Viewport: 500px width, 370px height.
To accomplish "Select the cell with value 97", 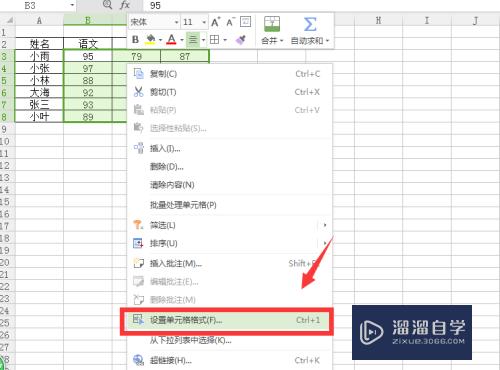I will [88, 68].
